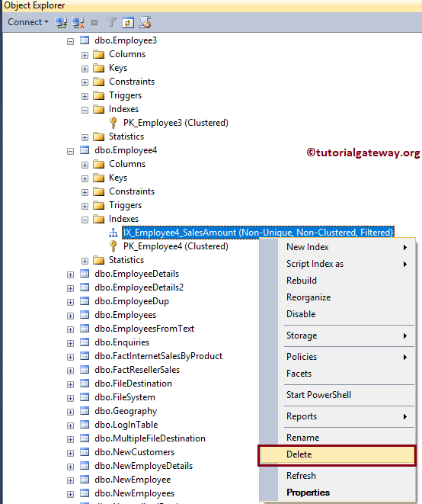Select dbo.LogInTable table
This screenshot has height=504, width=422.
click(126, 425)
